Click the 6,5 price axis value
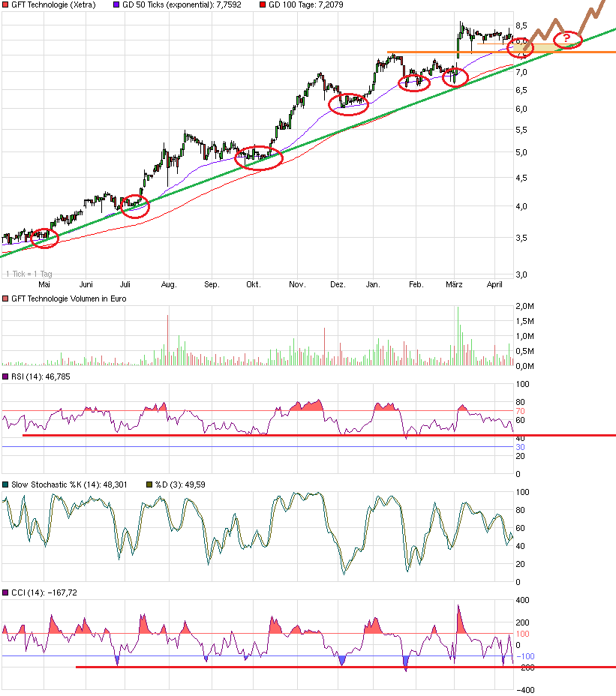Image resolution: width=616 pixels, height=696 pixels. (521, 90)
